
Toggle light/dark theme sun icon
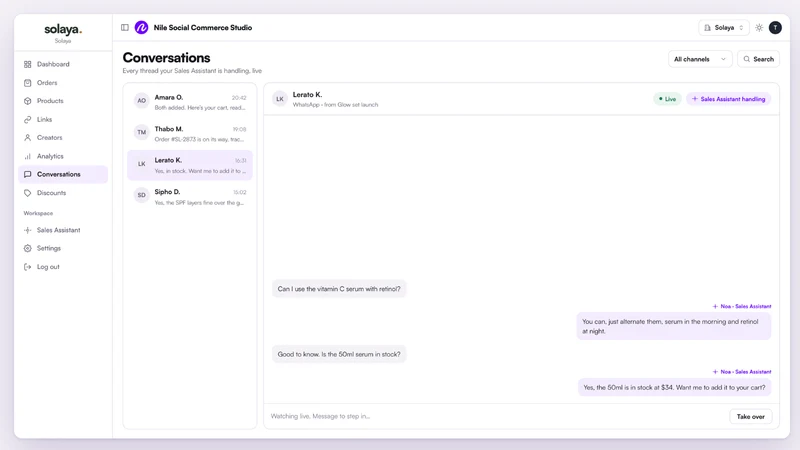pos(759,28)
